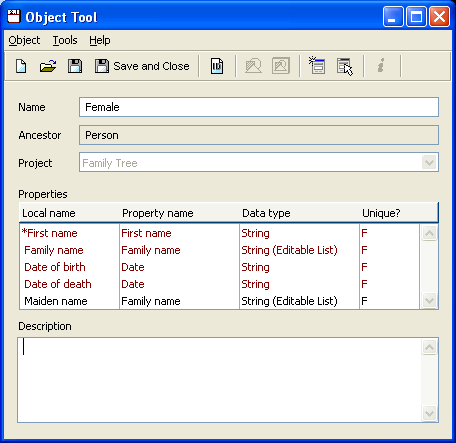Click the report document toolbar icon
456x443 pixels.
point(217,66)
